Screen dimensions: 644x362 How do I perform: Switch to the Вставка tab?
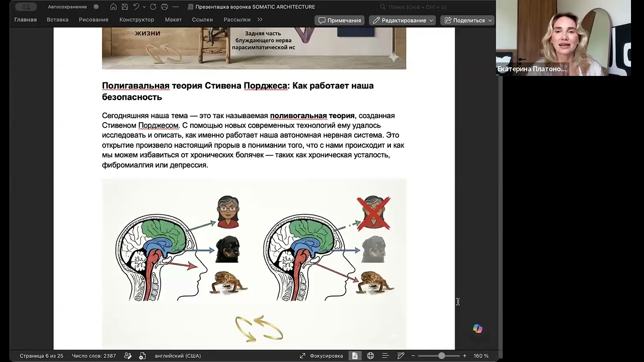(57, 20)
